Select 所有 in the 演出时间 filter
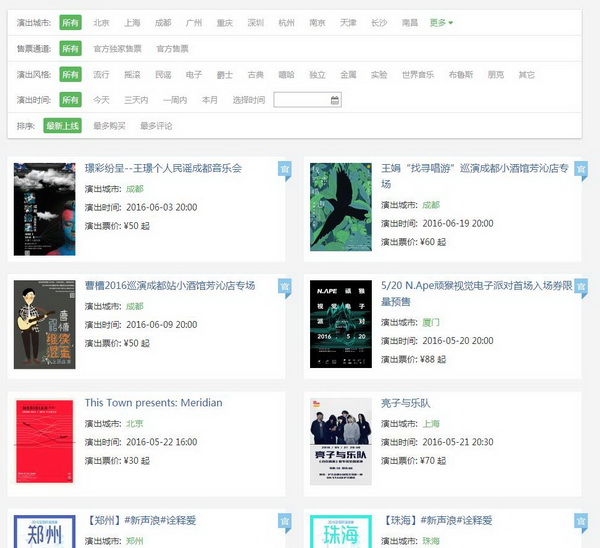Viewport: 600px width, 548px height. (x=70, y=100)
